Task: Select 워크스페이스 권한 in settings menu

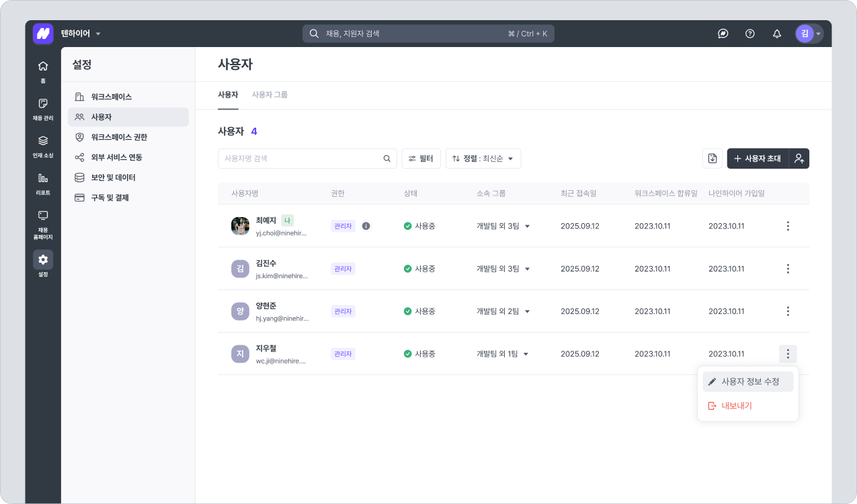Action: coord(128,137)
